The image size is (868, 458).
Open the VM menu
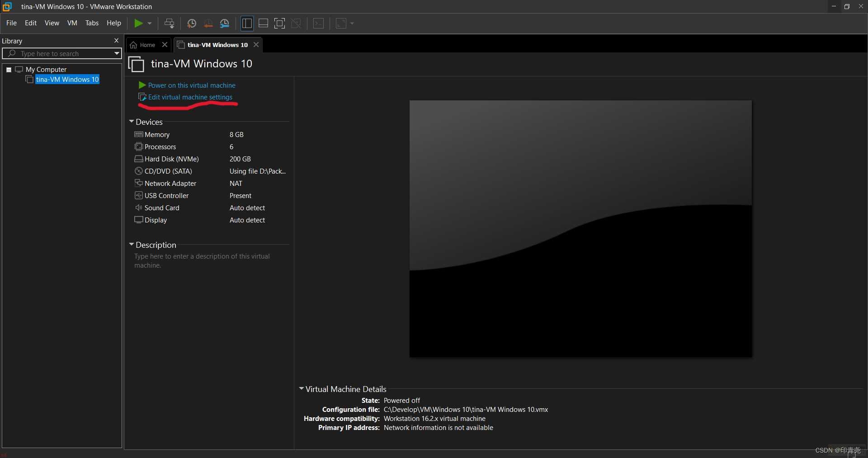(72, 23)
